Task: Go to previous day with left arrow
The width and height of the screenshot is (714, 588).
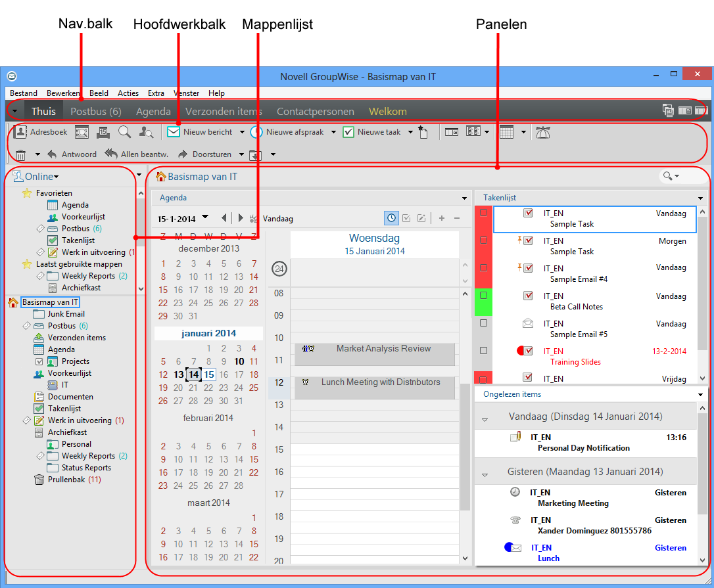Action: point(224,218)
